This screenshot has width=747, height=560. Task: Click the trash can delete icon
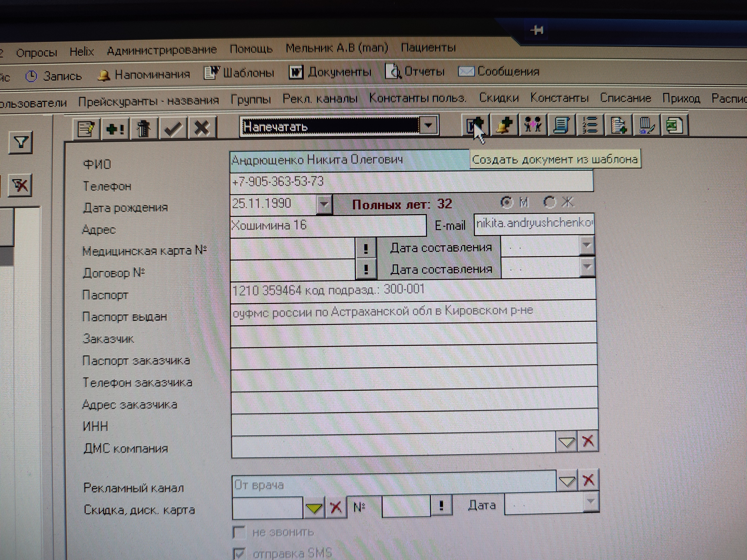point(144,128)
